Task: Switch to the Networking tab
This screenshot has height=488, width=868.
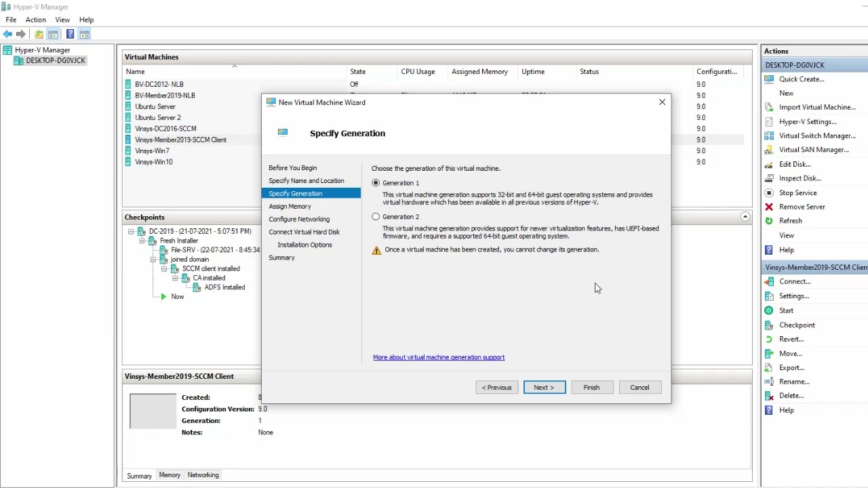Action: coord(203,475)
